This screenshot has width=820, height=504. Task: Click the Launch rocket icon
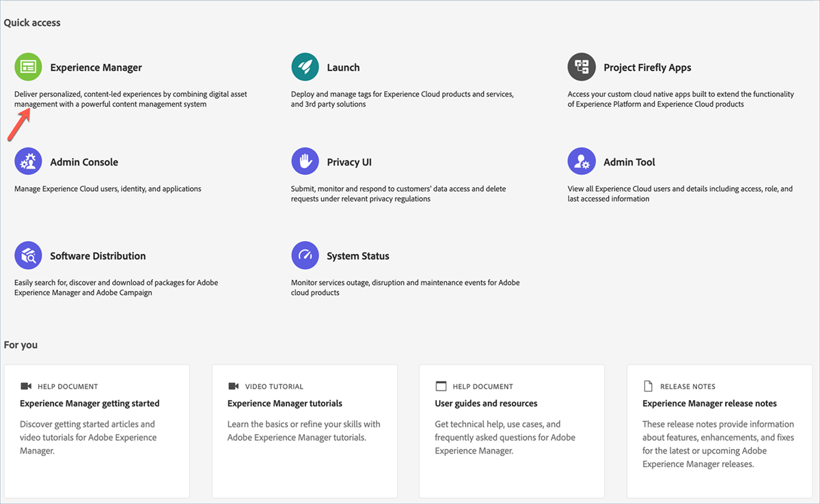click(x=305, y=67)
